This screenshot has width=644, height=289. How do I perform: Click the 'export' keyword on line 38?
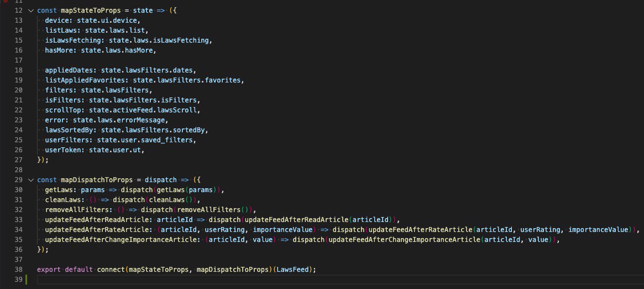pyautogui.click(x=49, y=270)
